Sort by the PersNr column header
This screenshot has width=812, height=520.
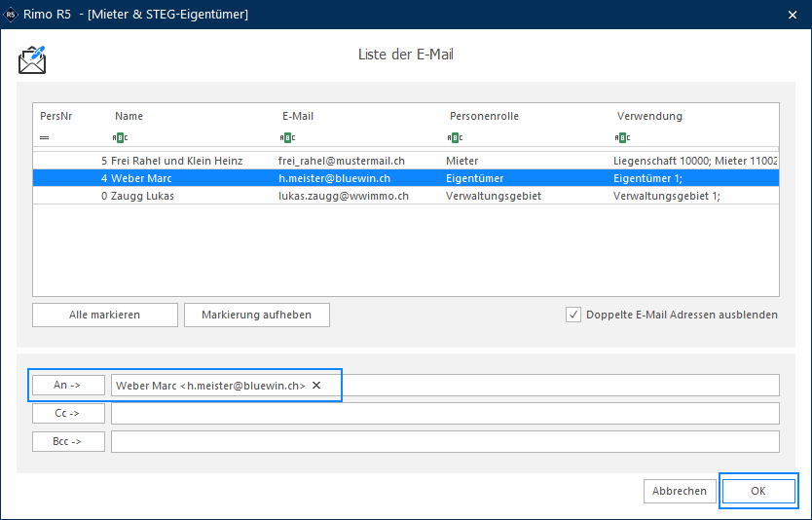tap(55, 116)
